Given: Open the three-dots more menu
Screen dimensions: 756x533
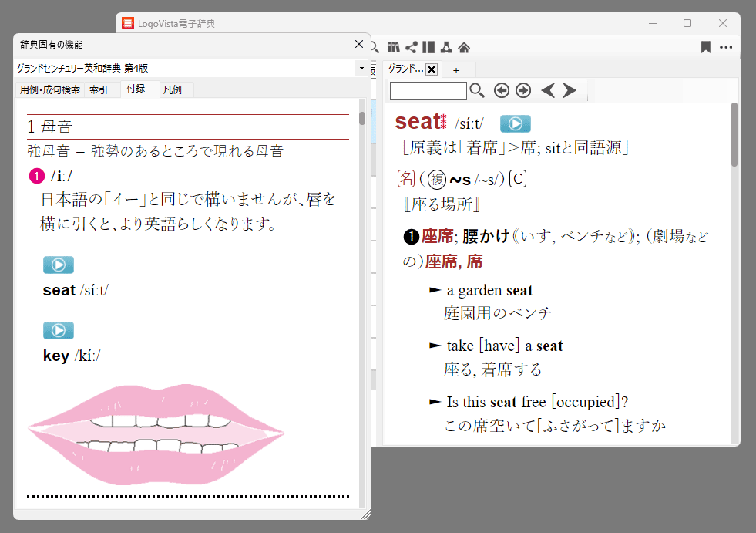Looking at the screenshot, I should point(726,47).
